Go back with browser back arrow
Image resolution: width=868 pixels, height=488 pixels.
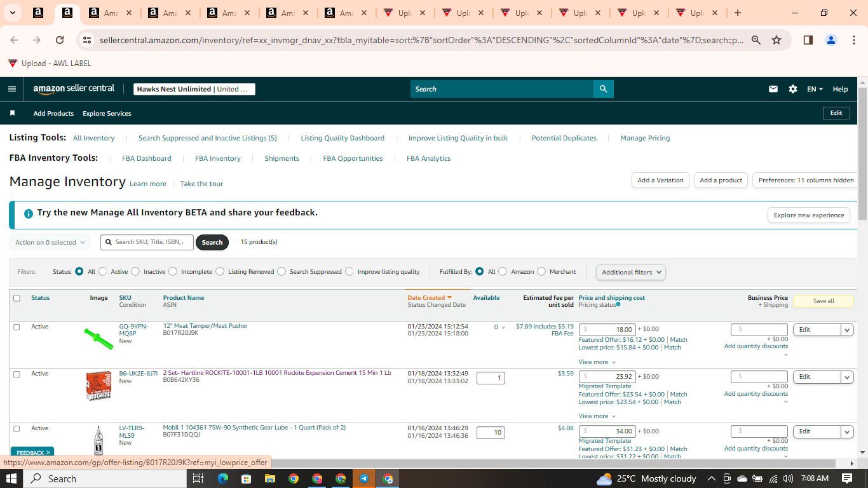[x=14, y=40]
